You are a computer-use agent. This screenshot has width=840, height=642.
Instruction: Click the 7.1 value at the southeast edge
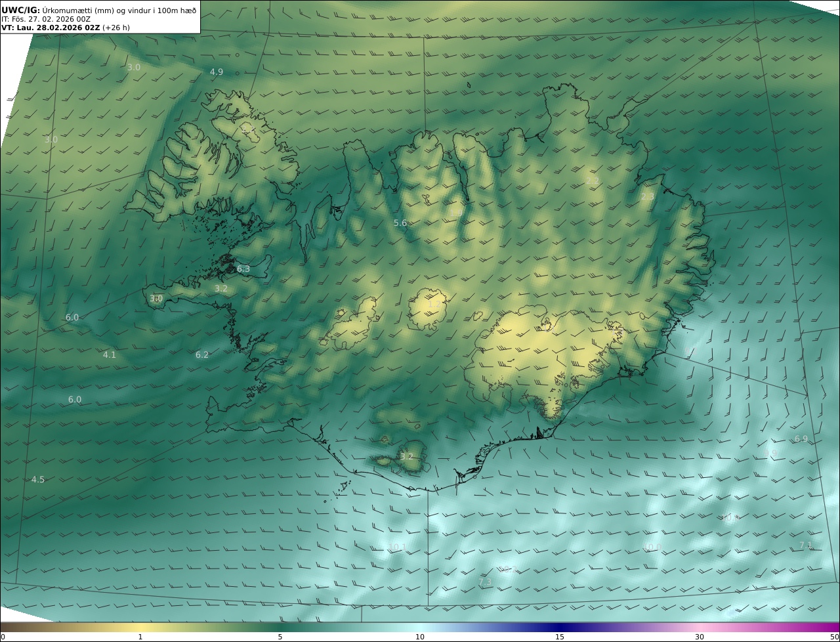(x=806, y=546)
